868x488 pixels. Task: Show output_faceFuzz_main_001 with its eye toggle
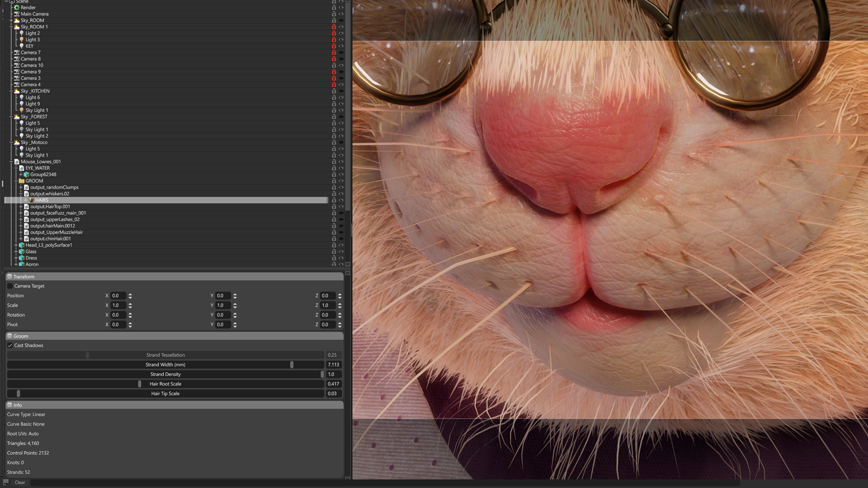click(341, 213)
